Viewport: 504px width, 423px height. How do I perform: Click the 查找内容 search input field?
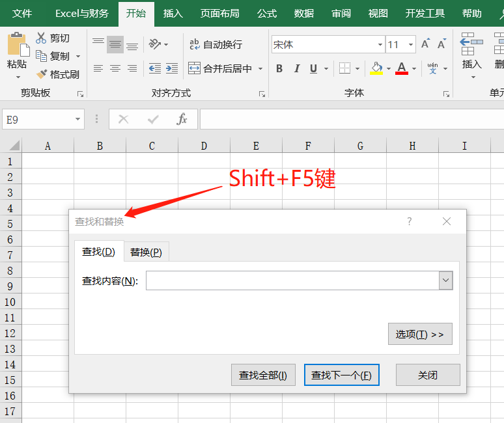pos(292,280)
